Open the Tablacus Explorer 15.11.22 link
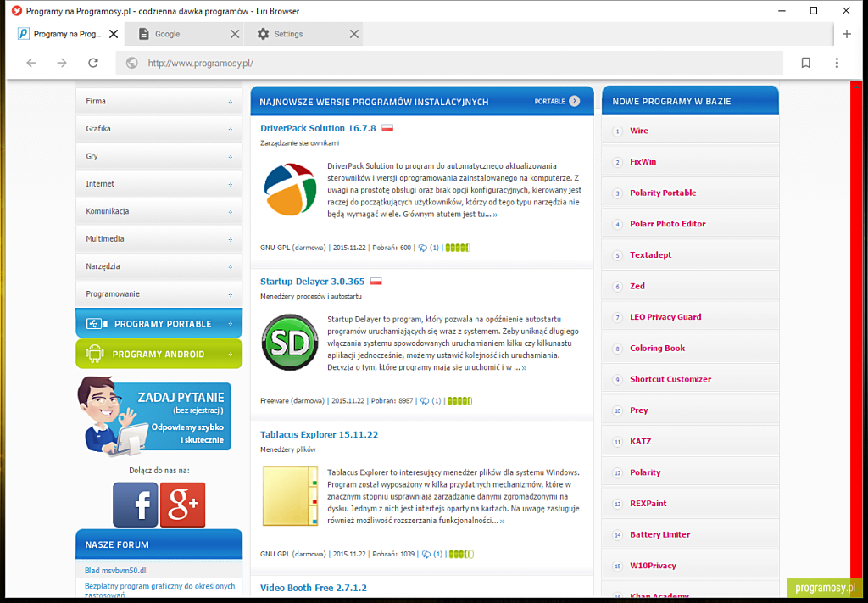The height and width of the screenshot is (603, 868). coord(319,435)
